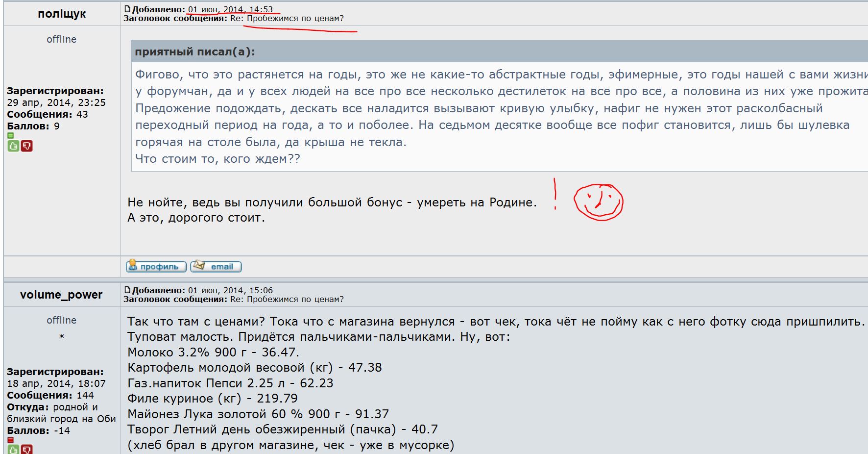Click green reputation square under поліщук's points
This screenshot has width=868, height=454.
10,136
